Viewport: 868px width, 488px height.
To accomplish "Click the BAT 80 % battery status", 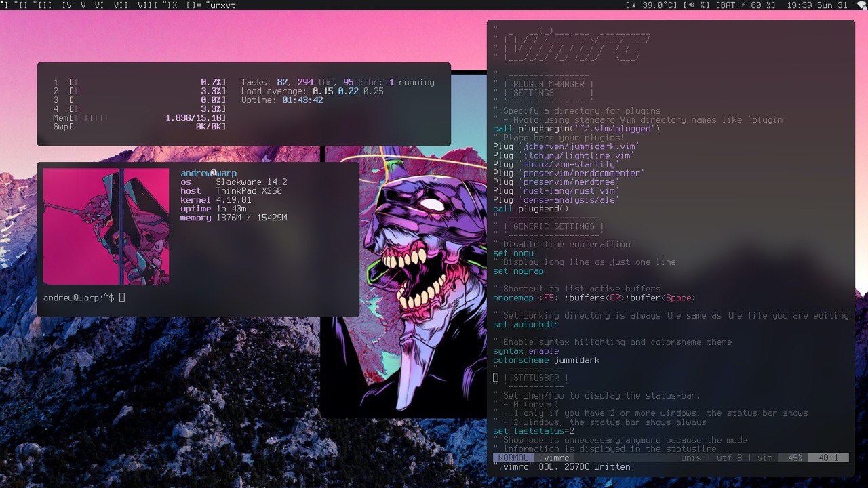I will coord(746,5).
